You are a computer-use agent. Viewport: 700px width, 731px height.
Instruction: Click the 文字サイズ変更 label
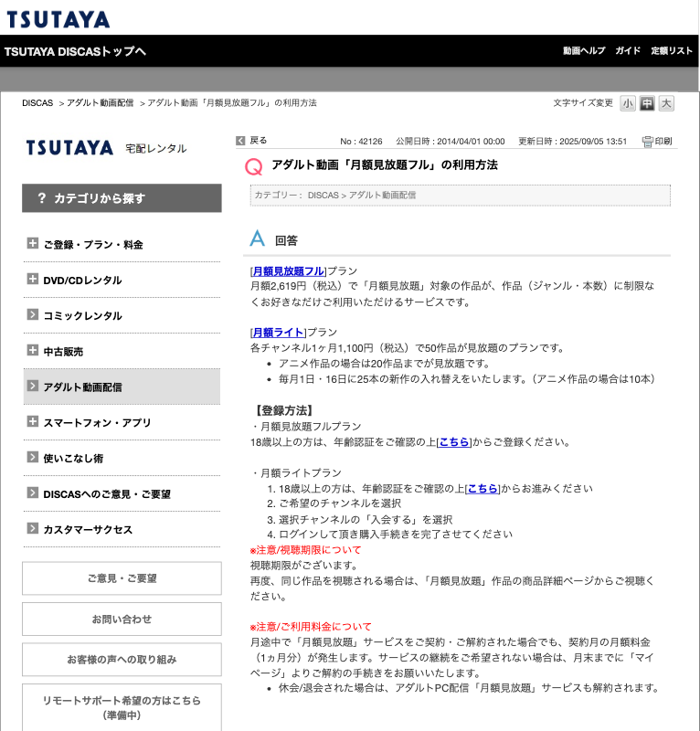point(583,103)
